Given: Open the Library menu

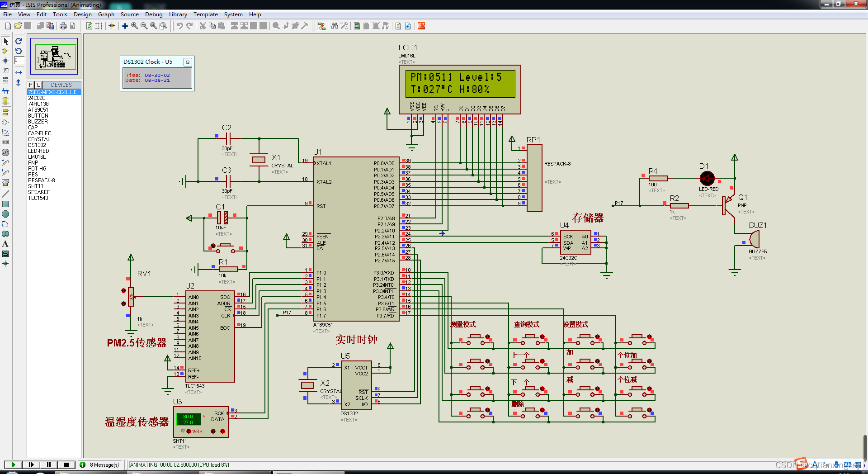Looking at the screenshot, I should tap(178, 14).
